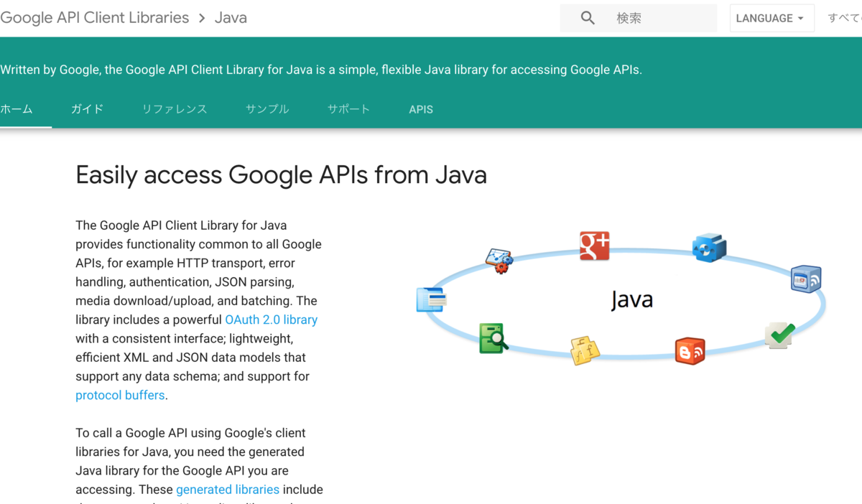
Task: Click the blue cube icon with RSS waves
Action: coord(805,279)
